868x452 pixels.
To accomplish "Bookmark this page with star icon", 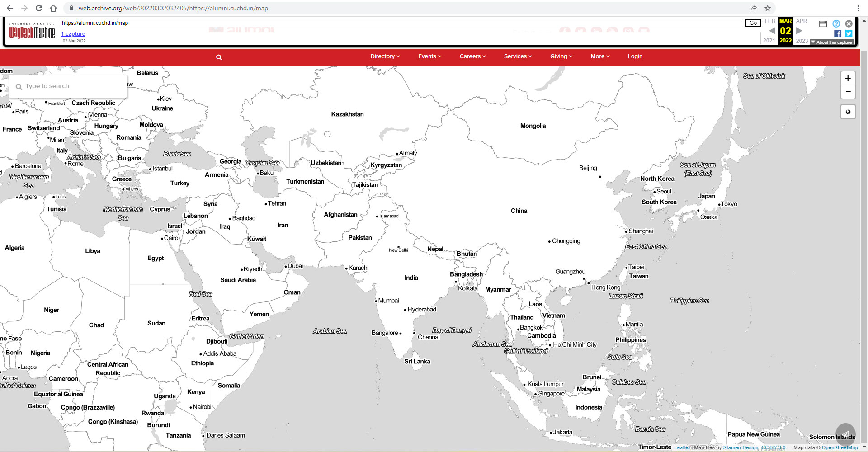I will pyautogui.click(x=767, y=8).
